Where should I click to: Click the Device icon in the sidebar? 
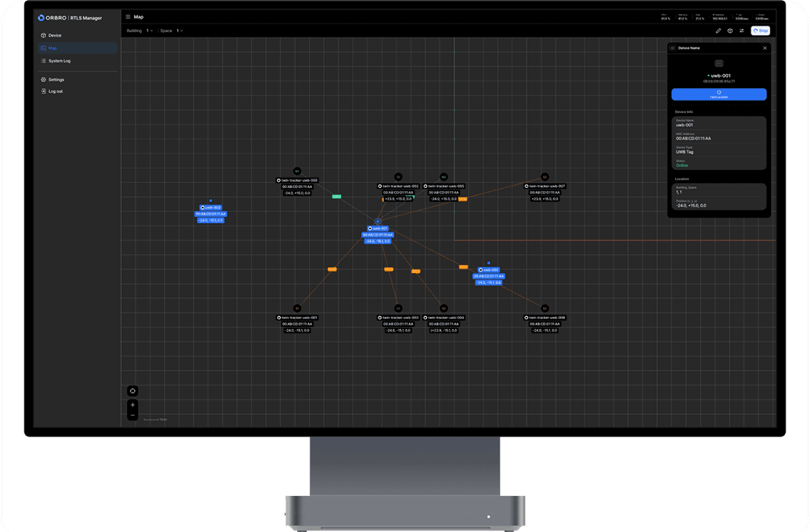click(45, 35)
